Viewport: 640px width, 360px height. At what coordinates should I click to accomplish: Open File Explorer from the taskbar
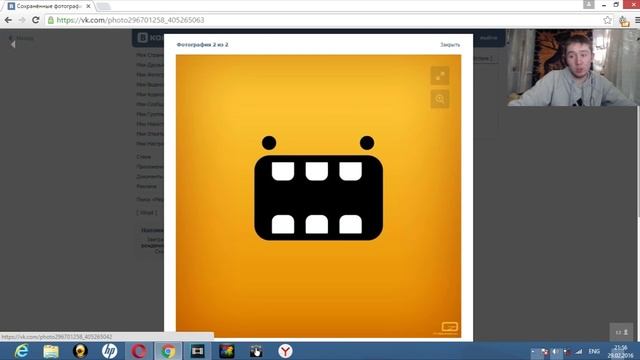51,351
